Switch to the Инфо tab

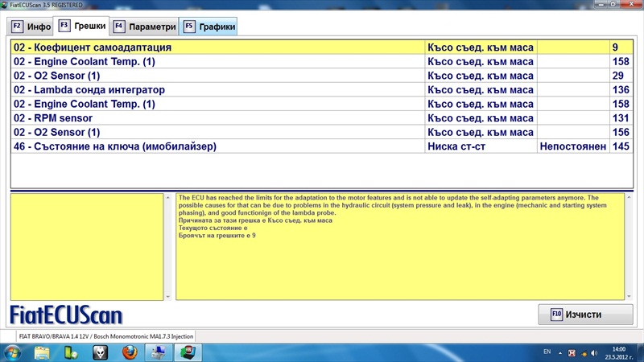[x=31, y=27]
